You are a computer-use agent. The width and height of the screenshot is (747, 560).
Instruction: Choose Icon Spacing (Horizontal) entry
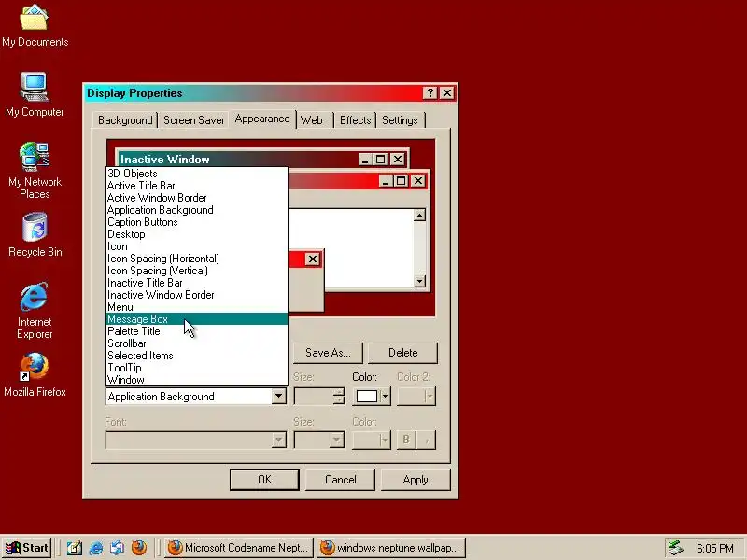point(196,259)
